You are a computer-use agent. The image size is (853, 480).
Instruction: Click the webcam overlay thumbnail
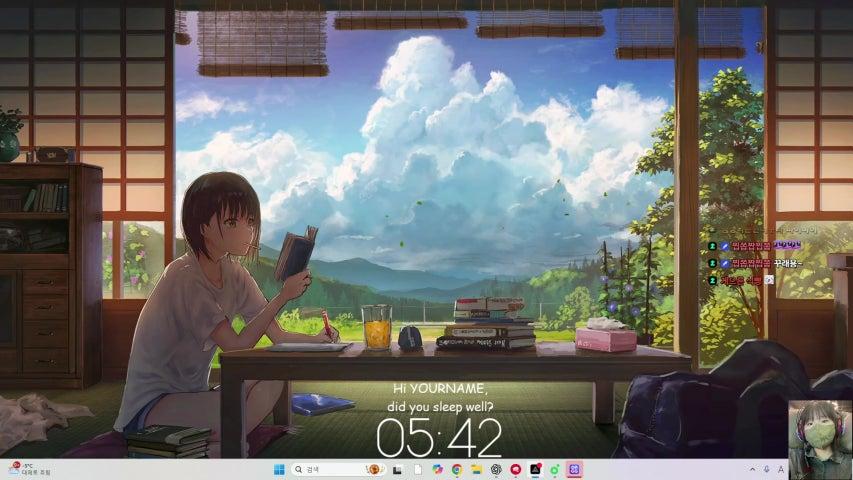pyautogui.click(x=820, y=440)
